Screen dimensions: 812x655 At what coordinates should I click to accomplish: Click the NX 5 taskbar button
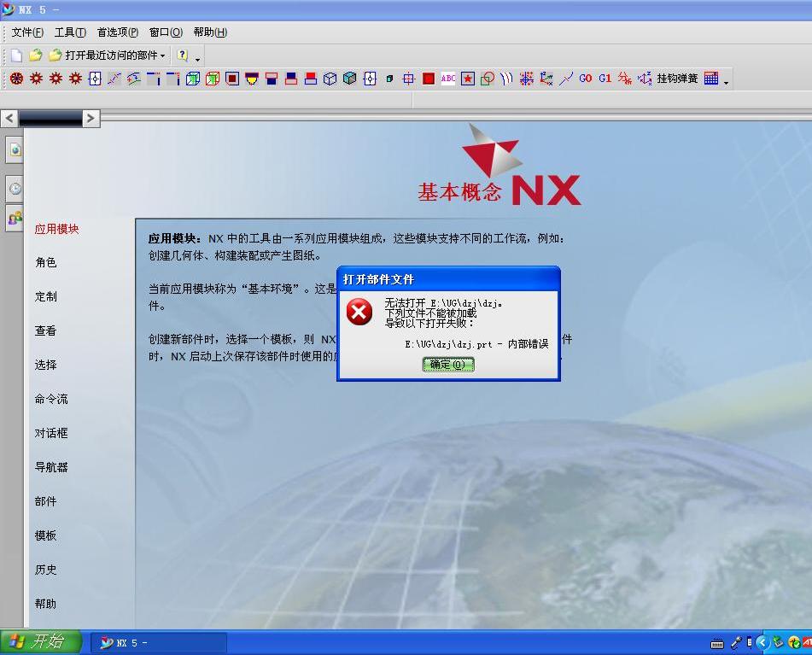[x=159, y=643]
